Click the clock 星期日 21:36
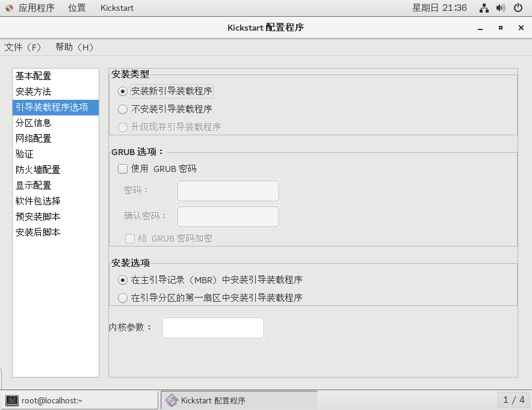 [x=439, y=8]
